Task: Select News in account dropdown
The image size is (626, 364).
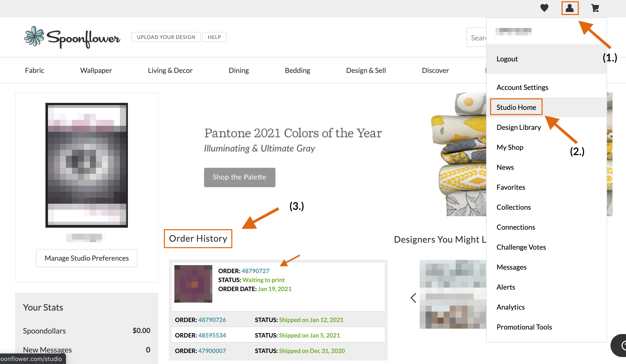Action: point(546,167)
